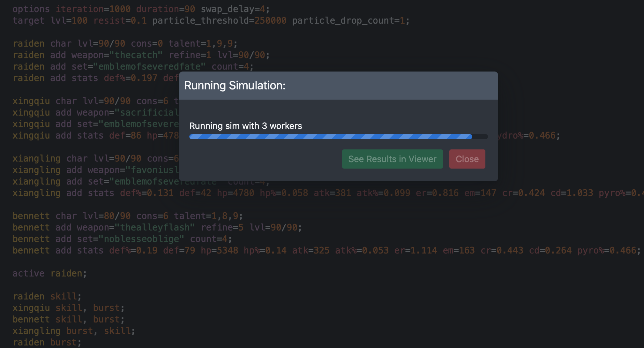Click the 'raiden skill;' action line

point(47,296)
